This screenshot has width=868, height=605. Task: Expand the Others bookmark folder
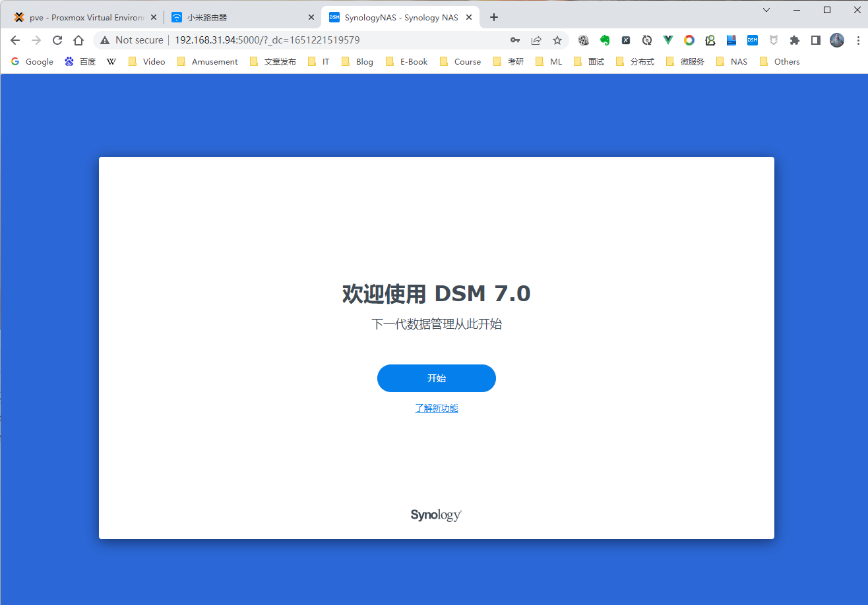tap(780, 61)
